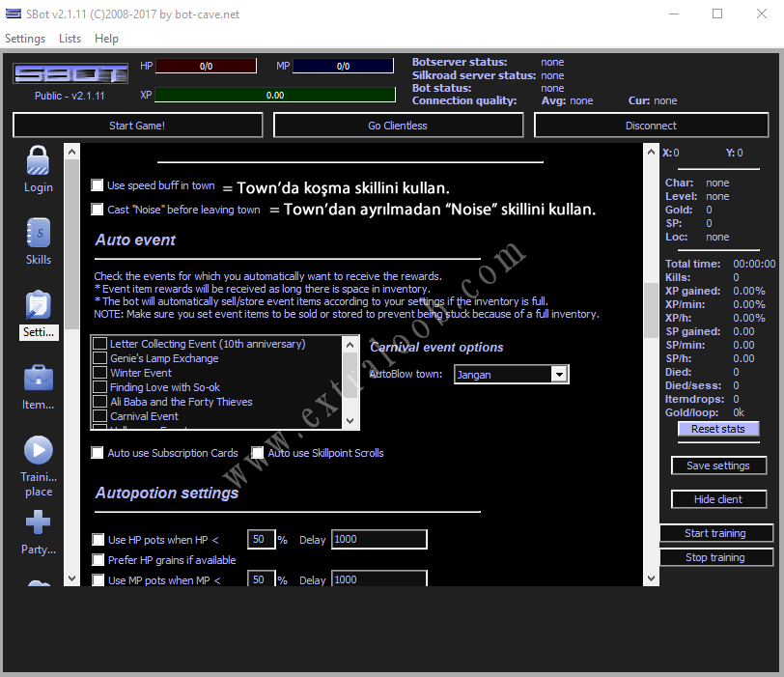Click the SBot logo banner
Image resolution: width=784 pixels, height=677 pixels.
(70, 74)
